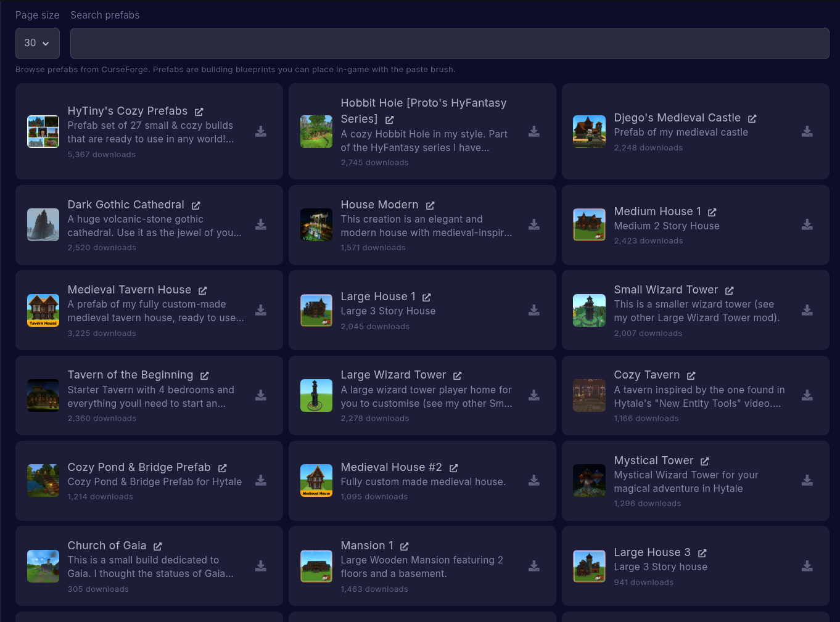Download Medieval House #2
The height and width of the screenshot is (622, 840).
533,480
